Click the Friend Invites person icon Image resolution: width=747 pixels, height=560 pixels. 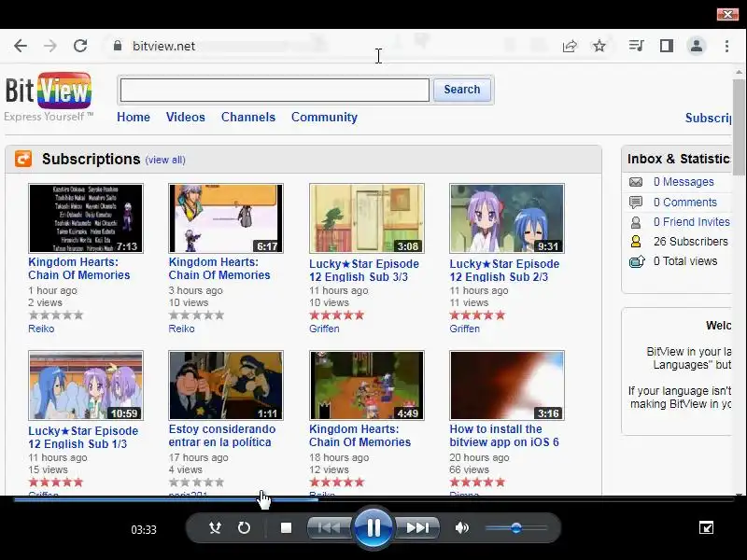click(x=636, y=222)
